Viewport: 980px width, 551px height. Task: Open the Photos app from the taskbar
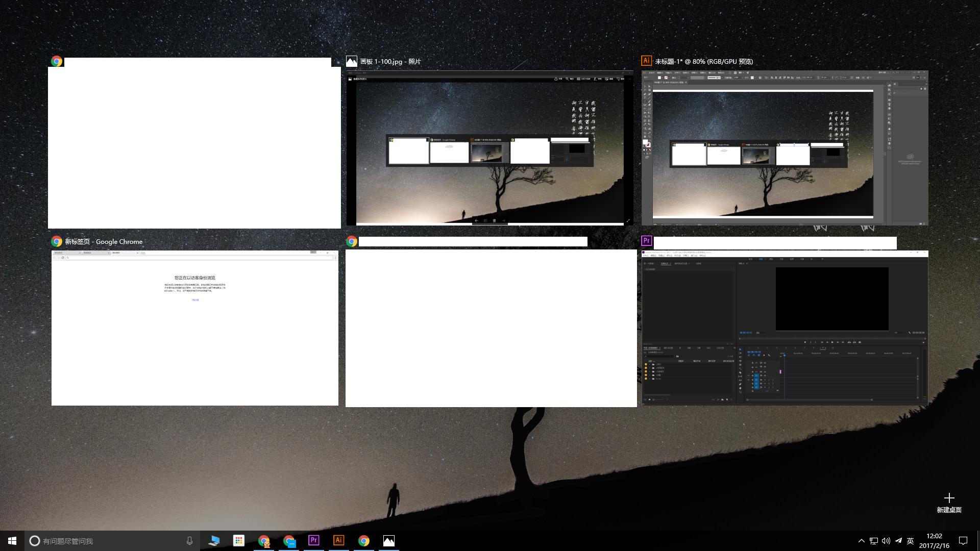[389, 540]
